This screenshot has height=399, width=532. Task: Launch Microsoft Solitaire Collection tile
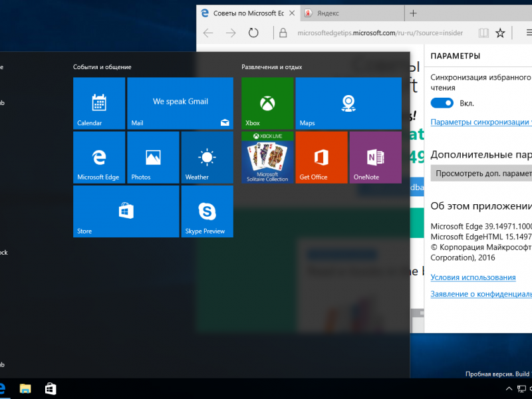point(267,158)
